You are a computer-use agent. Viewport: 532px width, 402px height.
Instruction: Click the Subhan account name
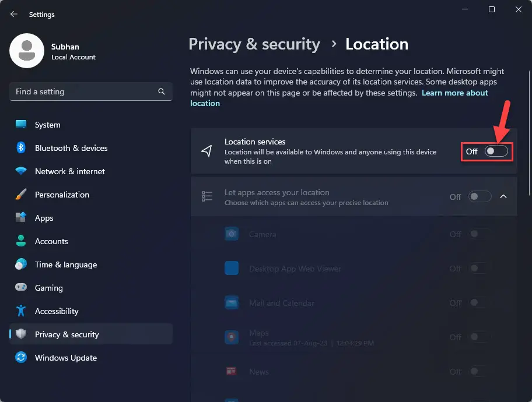point(65,47)
